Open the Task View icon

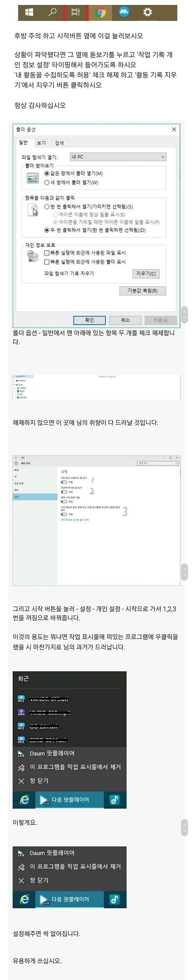click(75, 12)
